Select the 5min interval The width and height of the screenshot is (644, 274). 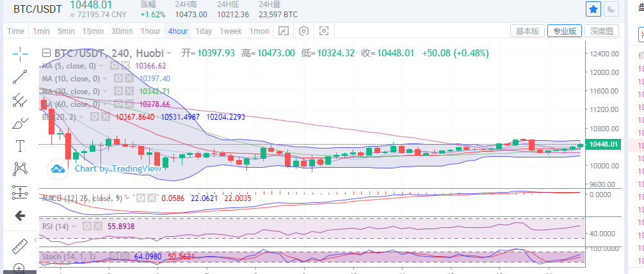click(66, 31)
